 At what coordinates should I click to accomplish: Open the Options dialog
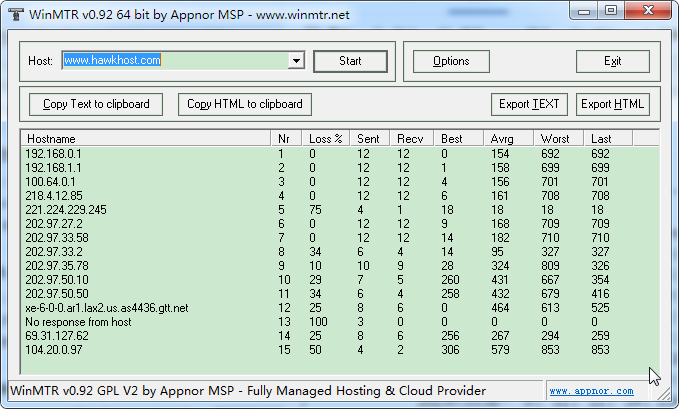click(451, 61)
